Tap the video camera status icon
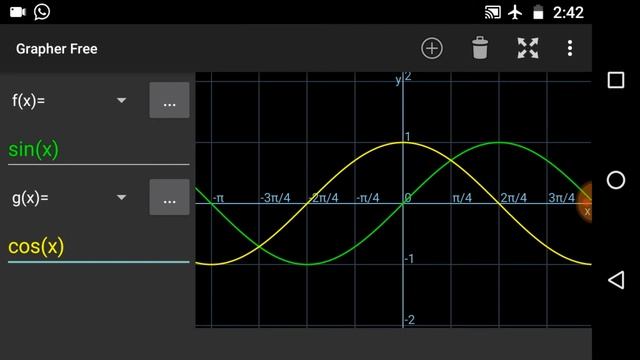 pyautogui.click(x=18, y=12)
